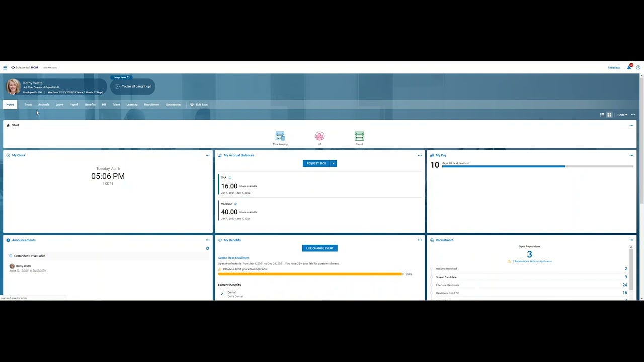Open the My Benefits widget options menu
The height and width of the screenshot is (362, 644).
point(420,240)
